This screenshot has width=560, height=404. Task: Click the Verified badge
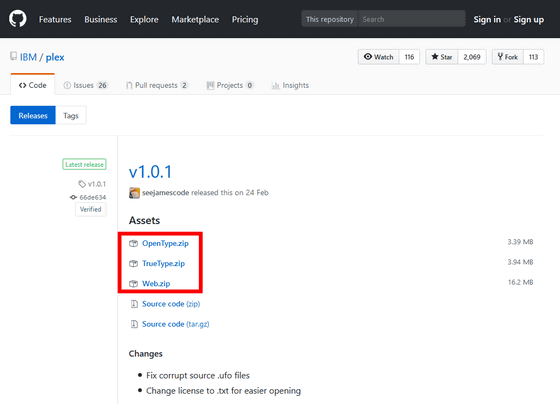[x=91, y=209]
